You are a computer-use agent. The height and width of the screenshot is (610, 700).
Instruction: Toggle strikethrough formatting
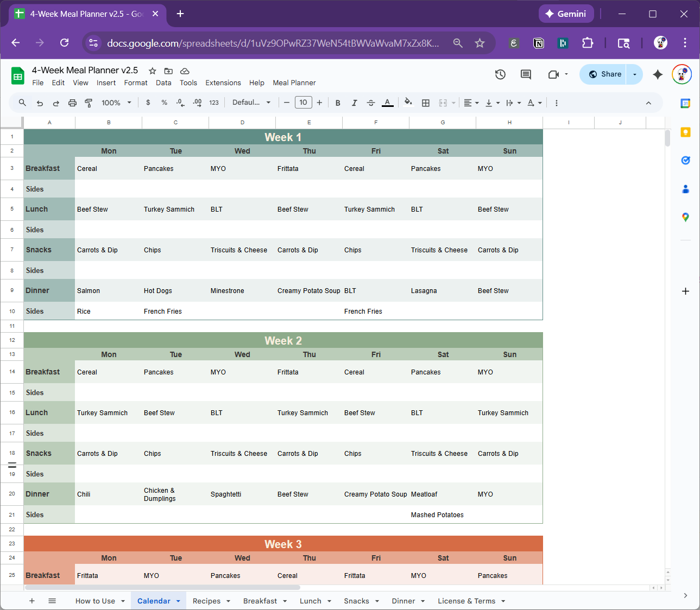click(x=370, y=103)
